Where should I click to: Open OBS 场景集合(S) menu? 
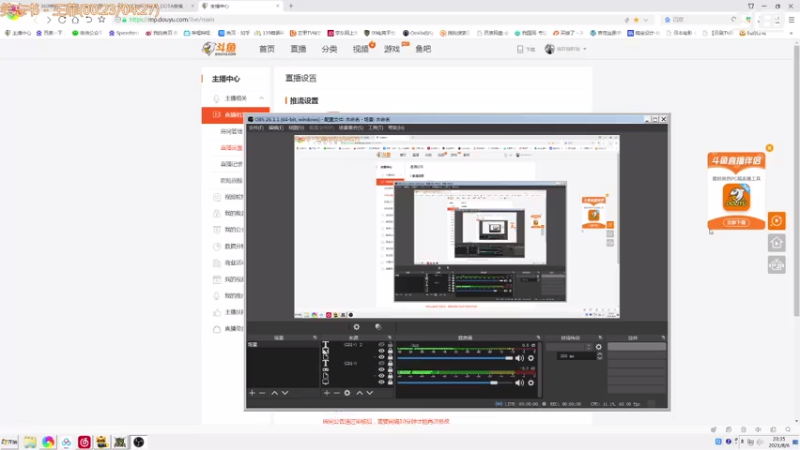[351, 128]
